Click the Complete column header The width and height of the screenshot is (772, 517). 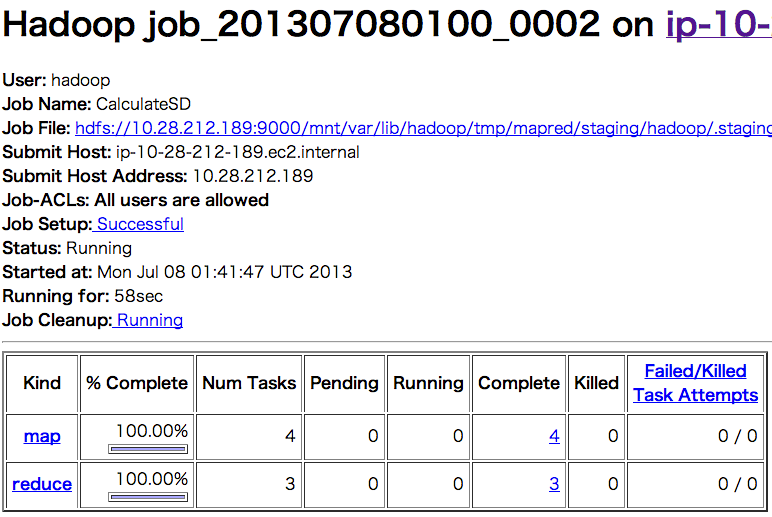point(519,383)
